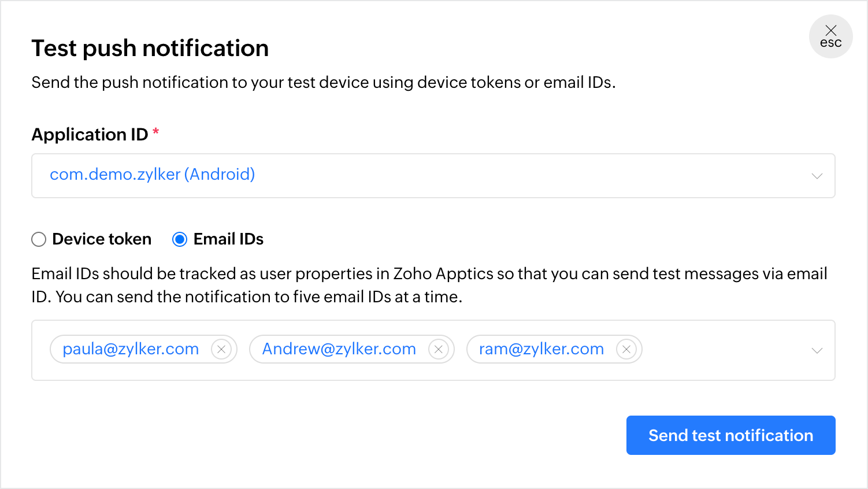
Task: Click the subtitle describing test device sending
Action: (323, 83)
